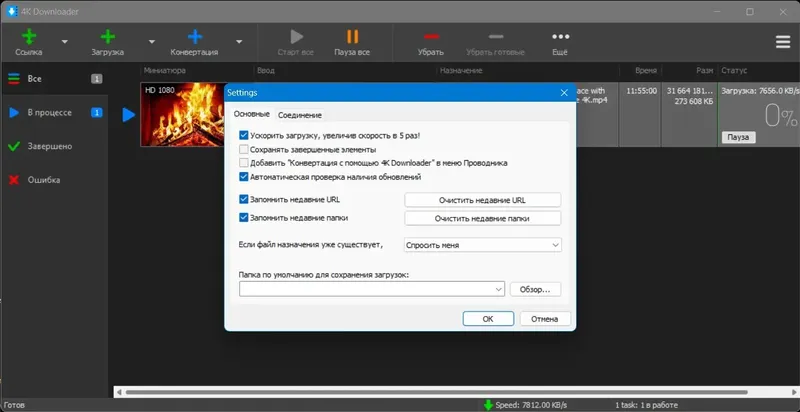Viewport: 800px width, 412px height.
Task: Show Ошибка downloads in sidebar
Action: [54, 180]
